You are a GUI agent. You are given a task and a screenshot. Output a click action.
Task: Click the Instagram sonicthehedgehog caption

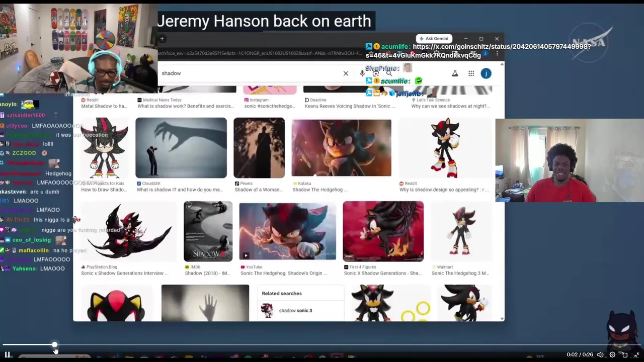(x=269, y=106)
